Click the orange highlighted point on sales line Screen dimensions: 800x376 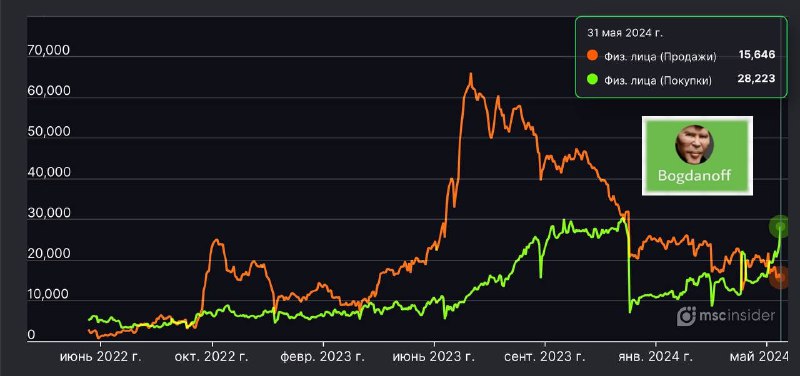[x=780, y=278]
